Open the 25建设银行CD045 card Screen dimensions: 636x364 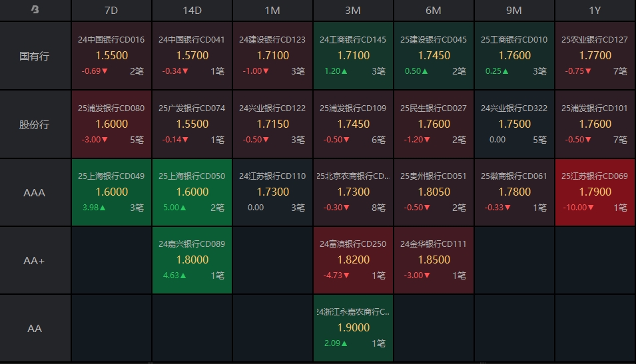tap(434, 55)
